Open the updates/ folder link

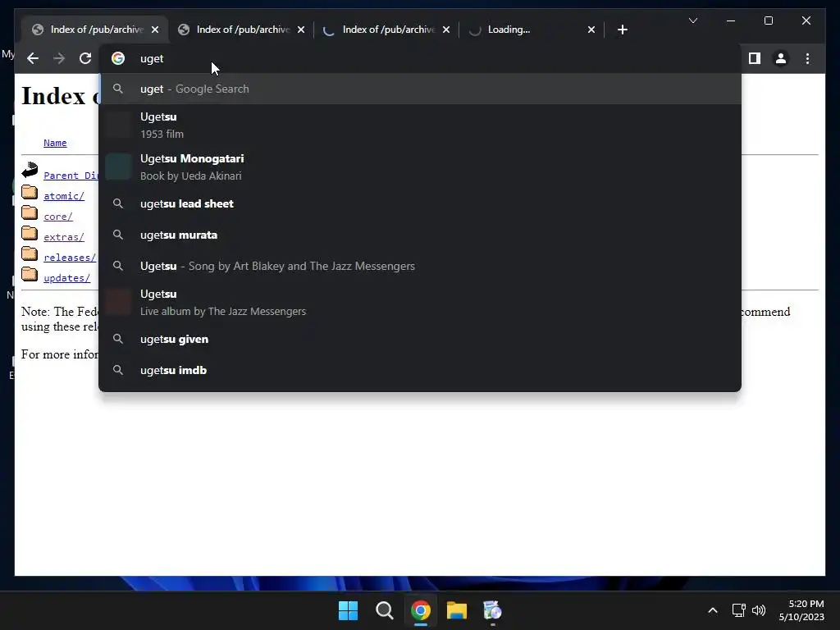point(67,278)
